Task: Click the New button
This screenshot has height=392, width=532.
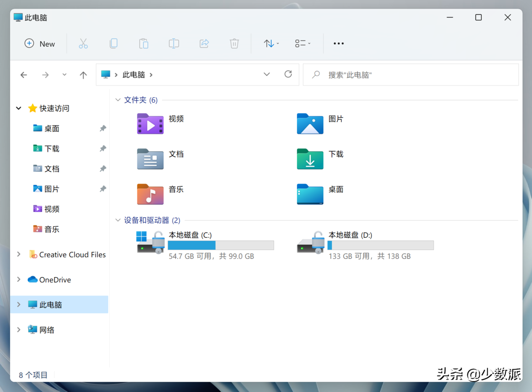Action: coord(40,43)
